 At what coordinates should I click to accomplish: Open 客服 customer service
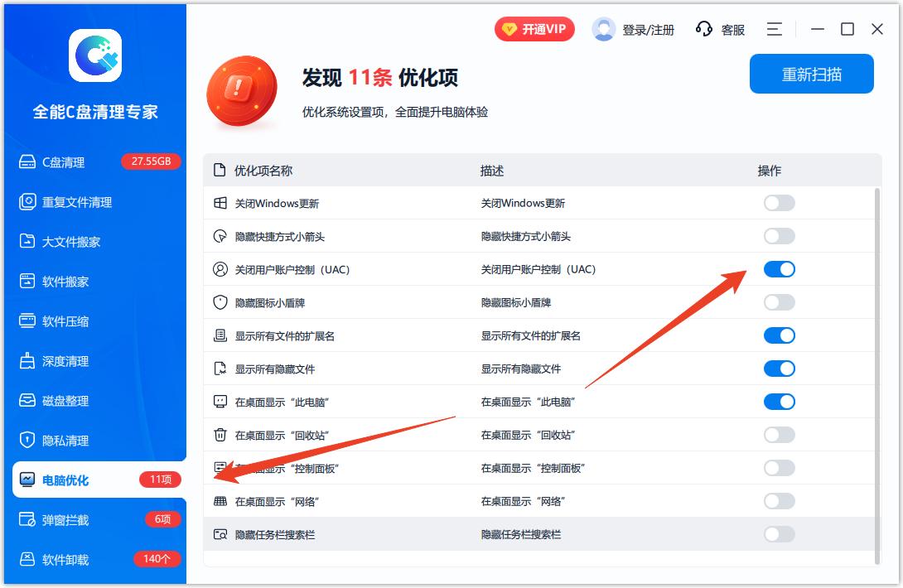coord(721,28)
